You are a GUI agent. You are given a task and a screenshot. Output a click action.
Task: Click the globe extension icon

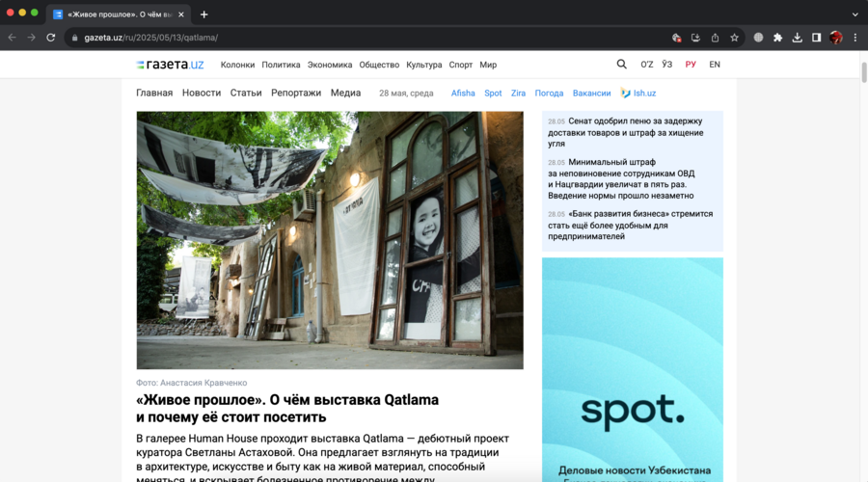tap(758, 38)
